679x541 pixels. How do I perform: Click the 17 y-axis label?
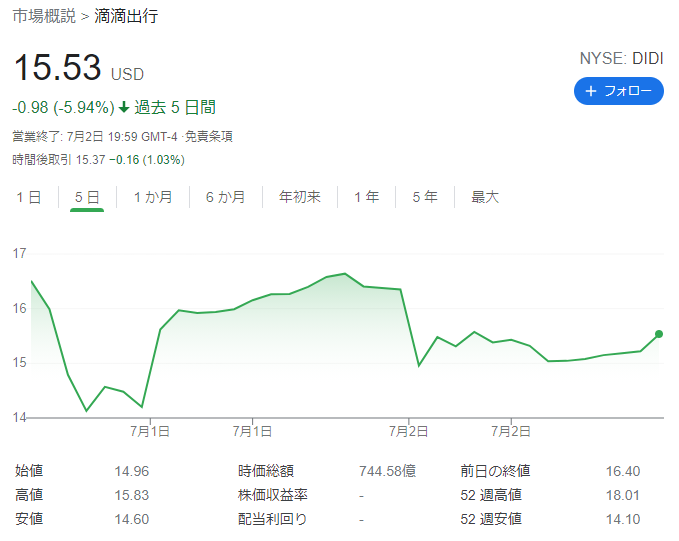tap(19, 253)
